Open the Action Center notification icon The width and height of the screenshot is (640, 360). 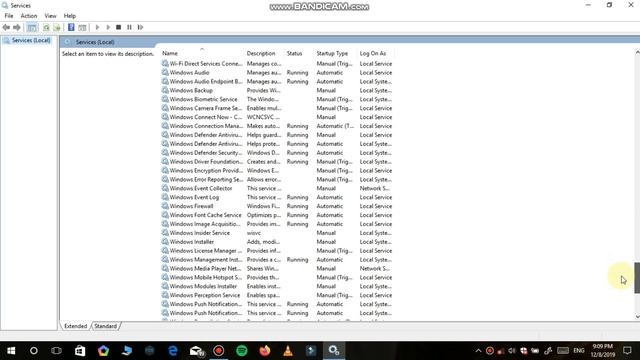coord(627,351)
